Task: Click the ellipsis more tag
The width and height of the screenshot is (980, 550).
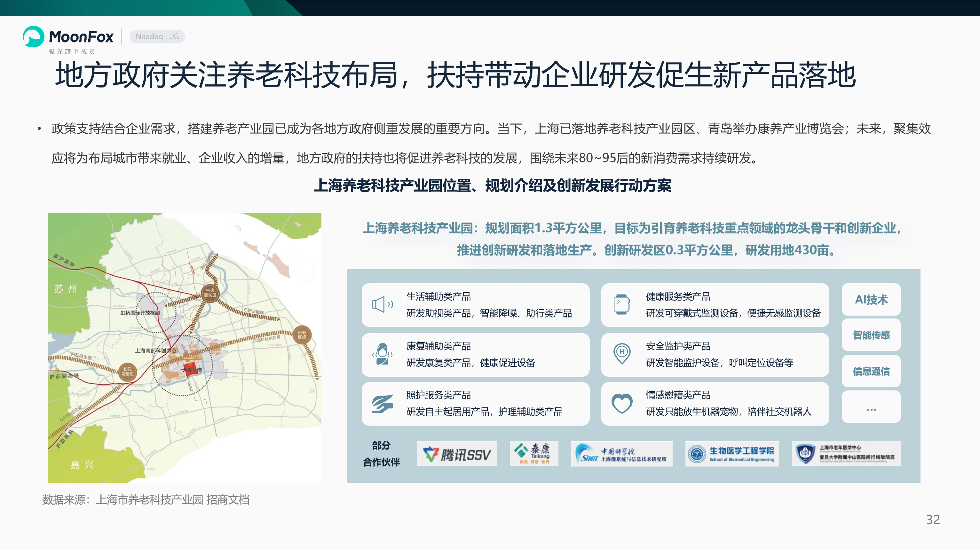Action: coord(871,407)
